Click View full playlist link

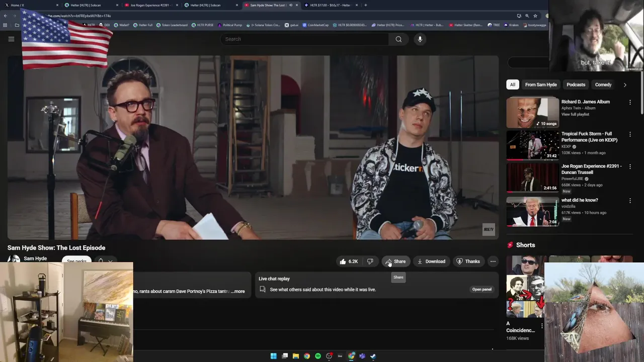[575, 114]
